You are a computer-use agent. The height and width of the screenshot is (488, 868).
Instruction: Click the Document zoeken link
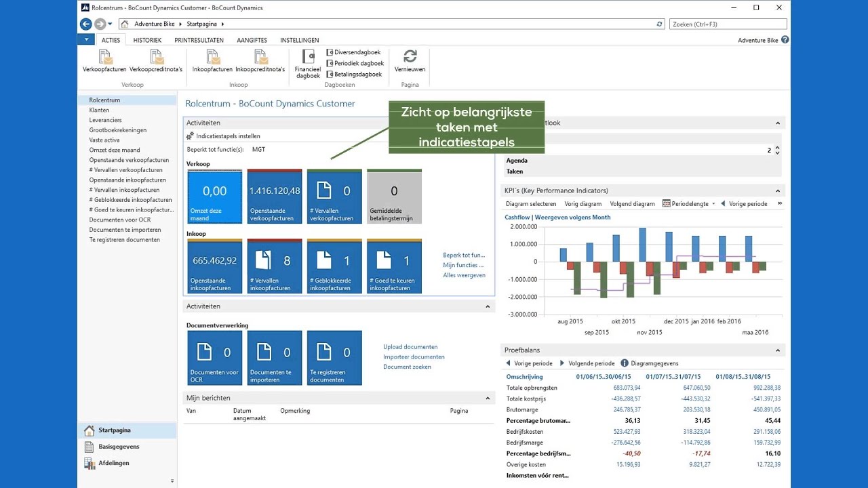407,367
